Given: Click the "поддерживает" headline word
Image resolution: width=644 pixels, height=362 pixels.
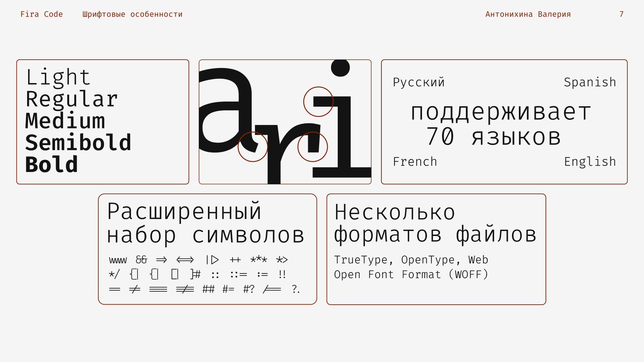Looking at the screenshot, I should tap(501, 113).
